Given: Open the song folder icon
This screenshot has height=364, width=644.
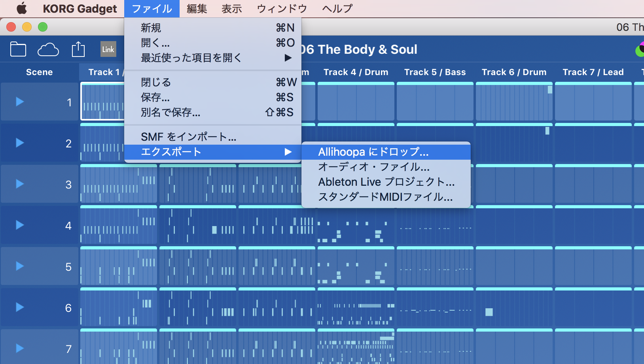Looking at the screenshot, I should (18, 49).
